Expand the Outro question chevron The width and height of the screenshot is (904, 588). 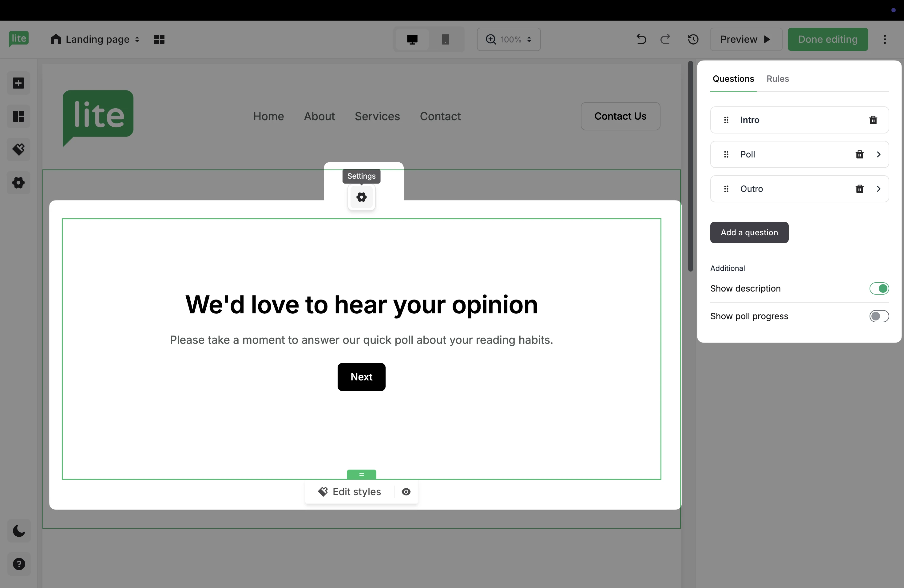878,189
